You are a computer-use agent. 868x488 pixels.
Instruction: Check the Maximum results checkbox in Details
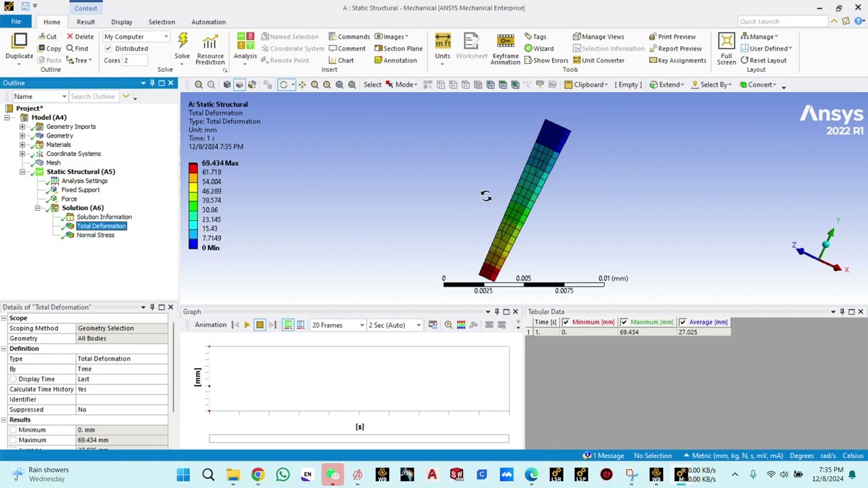point(13,440)
